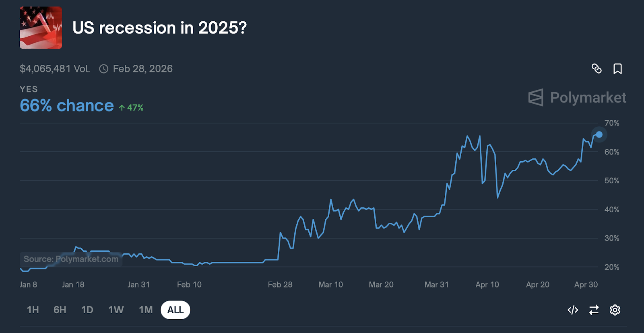Open chart settings gear

615,310
